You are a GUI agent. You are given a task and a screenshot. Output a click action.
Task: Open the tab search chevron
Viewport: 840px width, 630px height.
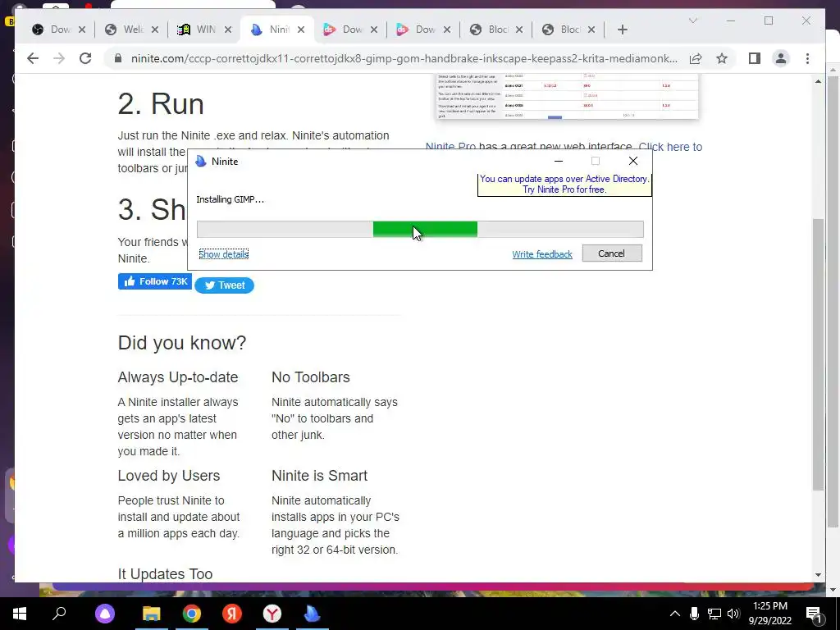pyautogui.click(x=692, y=21)
